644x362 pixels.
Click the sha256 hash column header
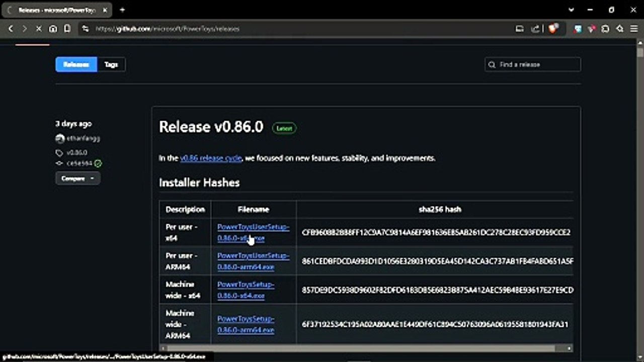point(440,209)
